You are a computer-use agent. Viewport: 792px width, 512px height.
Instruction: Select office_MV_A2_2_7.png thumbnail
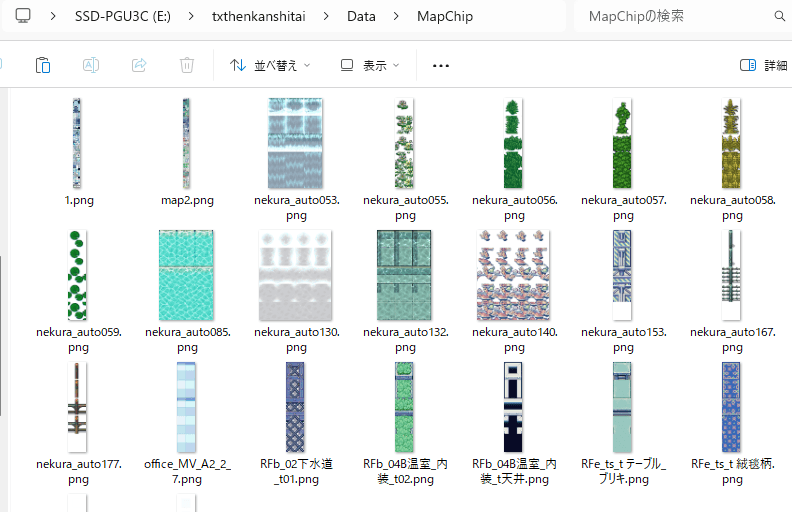(187, 407)
